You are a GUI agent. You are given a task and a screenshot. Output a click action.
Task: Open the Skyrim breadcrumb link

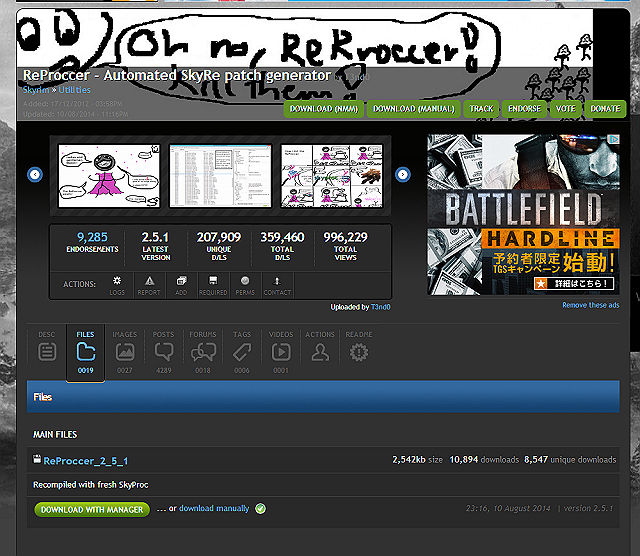36,90
